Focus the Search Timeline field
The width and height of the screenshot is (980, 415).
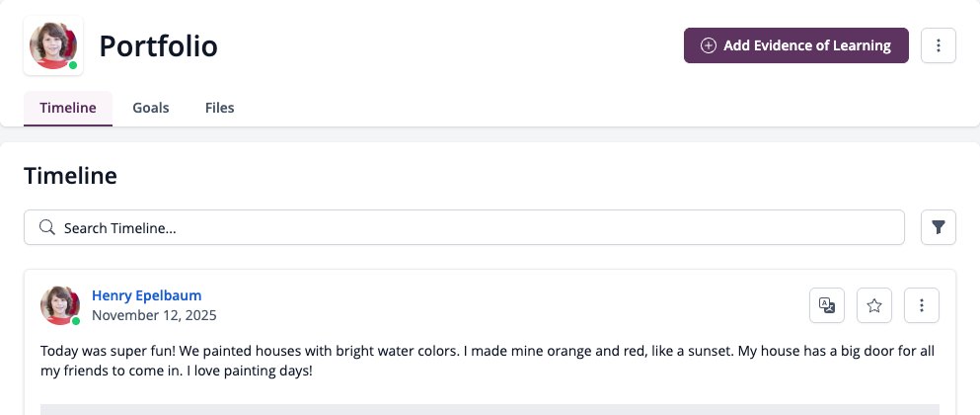464,227
